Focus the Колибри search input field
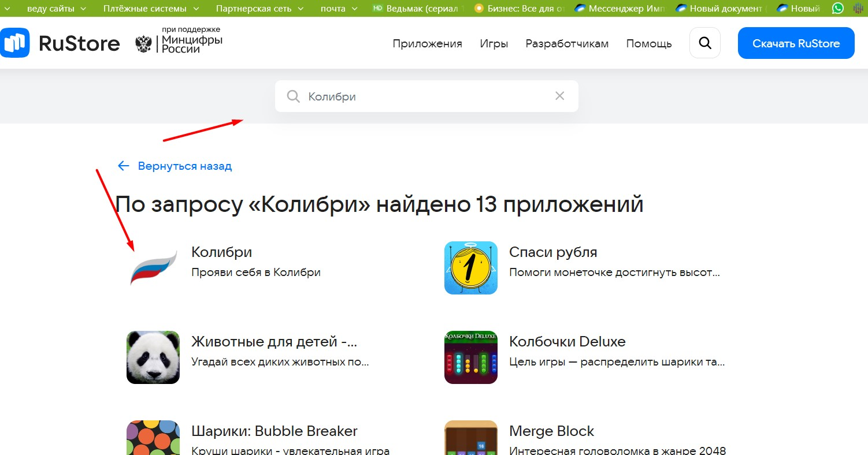The width and height of the screenshot is (868, 455). (x=426, y=96)
